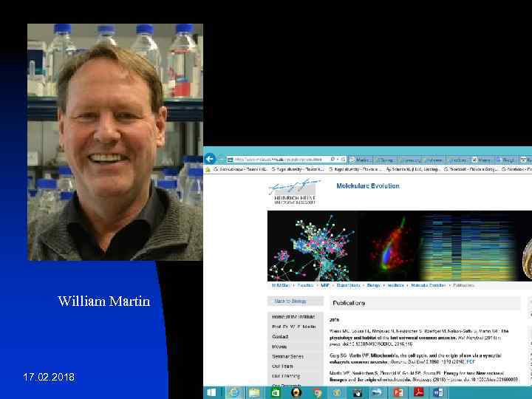Click the William Martin portrait photo
532x399 pixels.
[x=115, y=142]
